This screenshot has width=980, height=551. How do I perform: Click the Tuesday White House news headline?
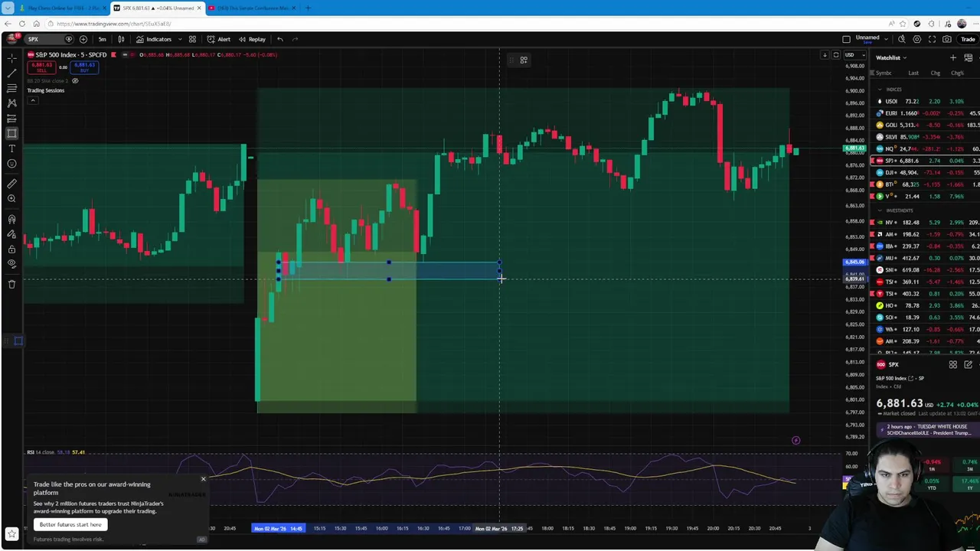pos(927,429)
